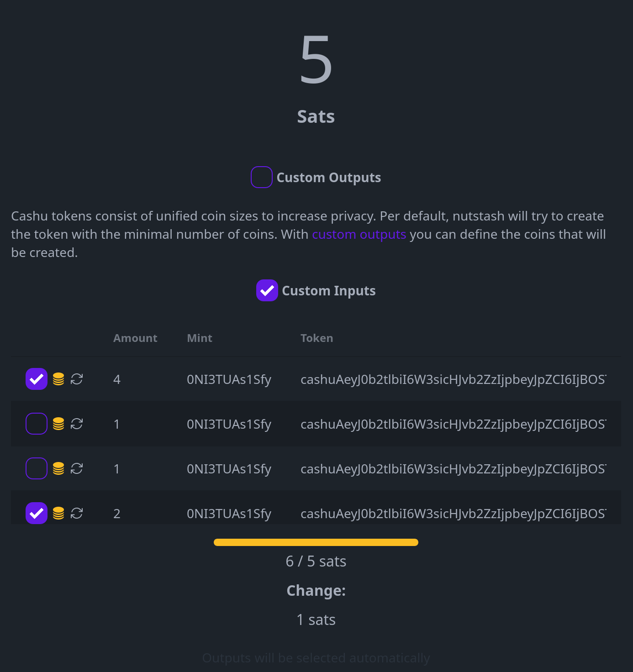Uncheck the 2-sat token row checkbox
The width and height of the screenshot is (633, 672).
(37, 513)
